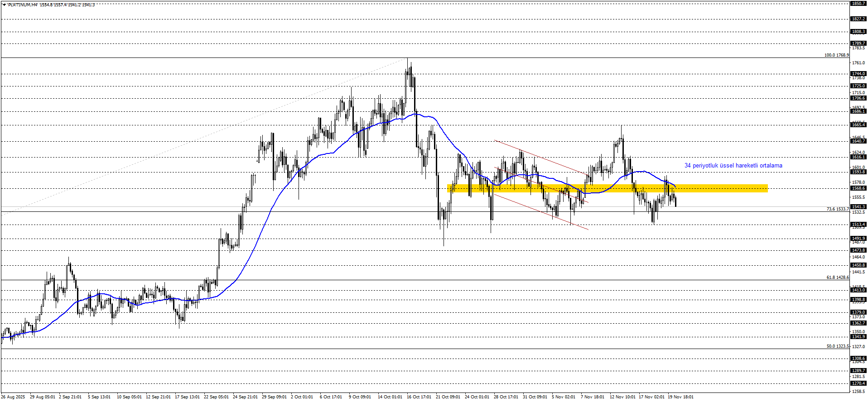Click the 1473.8 price level tag
868x402 pixels.
pos(858,250)
